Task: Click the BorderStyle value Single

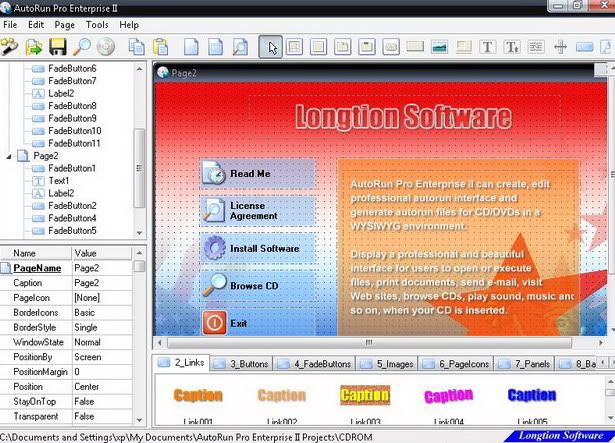Action: coord(102,327)
